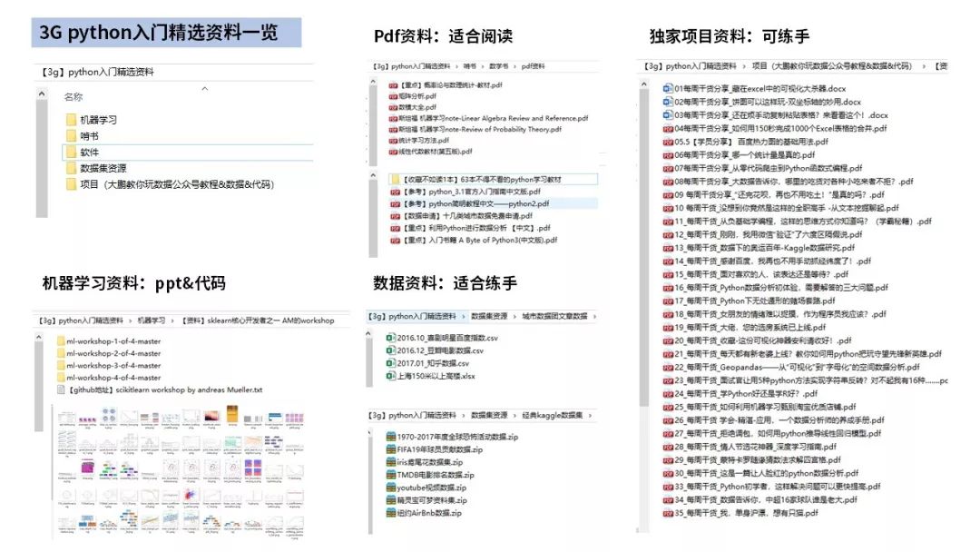The height and width of the screenshot is (552, 980).
Task: Click text file icon of scikitlearn workshop txt
Action: [x=61, y=390]
